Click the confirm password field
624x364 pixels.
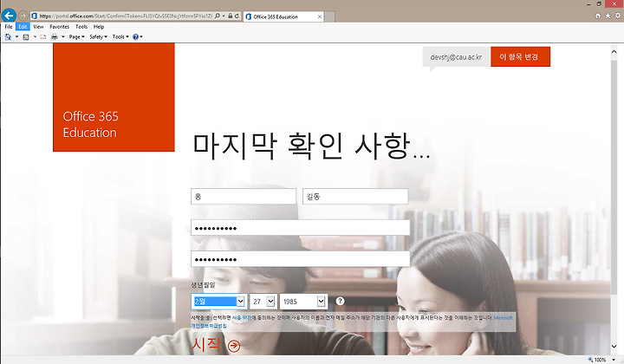(x=301, y=259)
